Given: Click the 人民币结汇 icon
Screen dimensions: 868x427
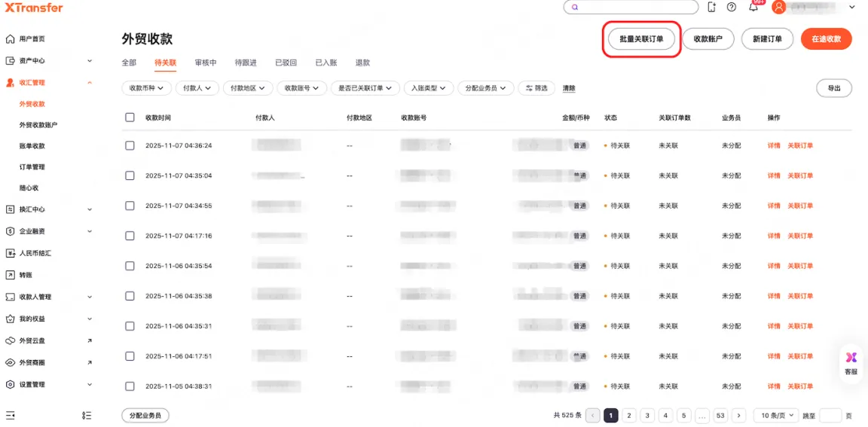Looking at the screenshot, I should (x=9, y=253).
